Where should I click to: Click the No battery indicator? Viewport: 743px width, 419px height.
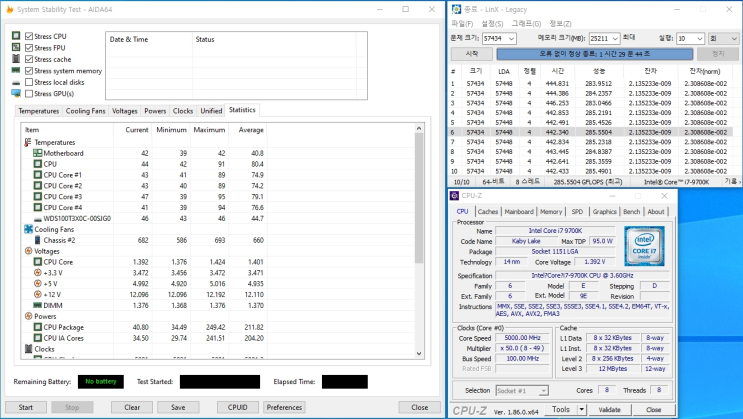100,382
